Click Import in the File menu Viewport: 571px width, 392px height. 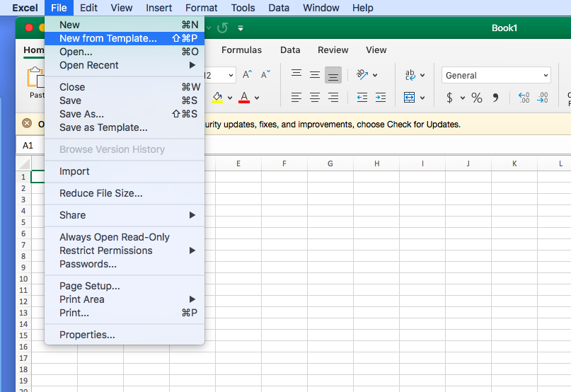coord(125,171)
